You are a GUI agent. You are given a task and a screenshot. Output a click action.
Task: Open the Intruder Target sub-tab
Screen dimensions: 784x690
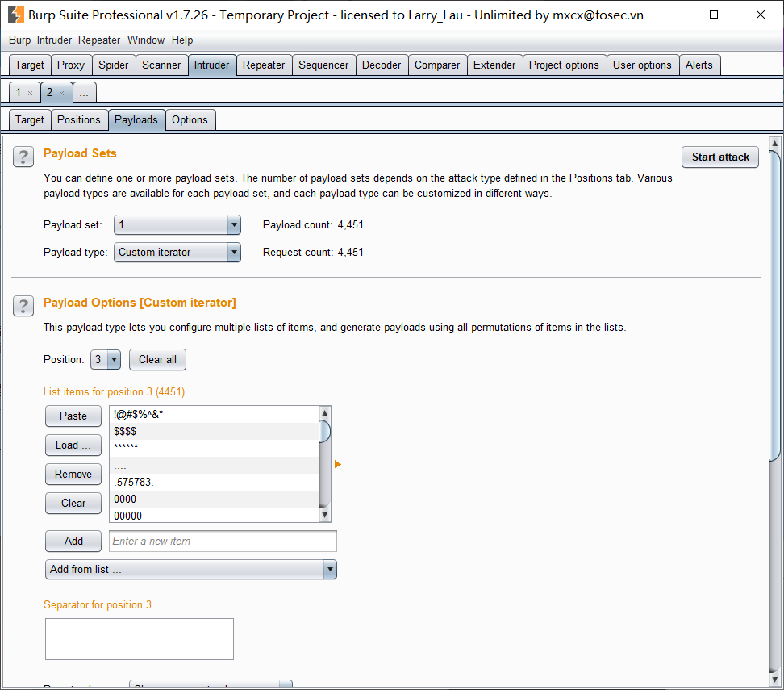[x=30, y=120]
